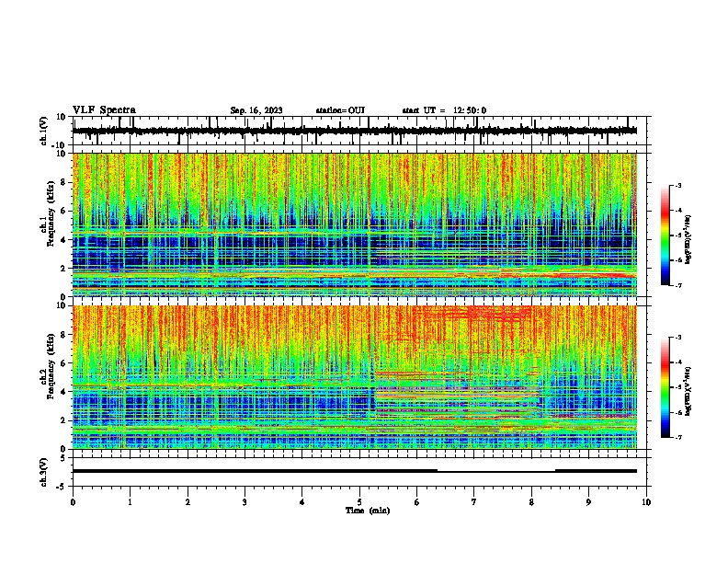Select the date text "Sep. 16, 2023"
728x563 pixels.
click(x=256, y=110)
